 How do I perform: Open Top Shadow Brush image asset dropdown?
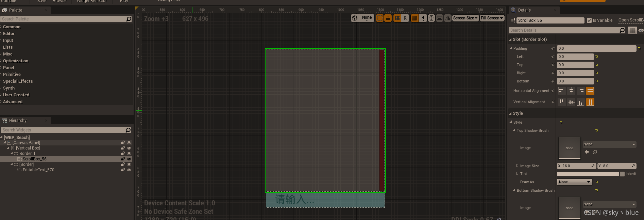[609, 144]
